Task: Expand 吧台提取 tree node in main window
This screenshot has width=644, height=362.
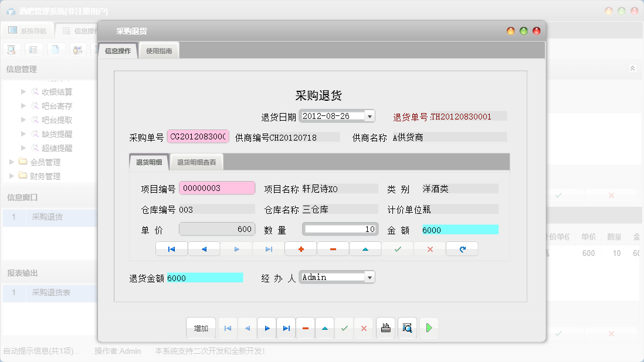Action: coord(23,119)
